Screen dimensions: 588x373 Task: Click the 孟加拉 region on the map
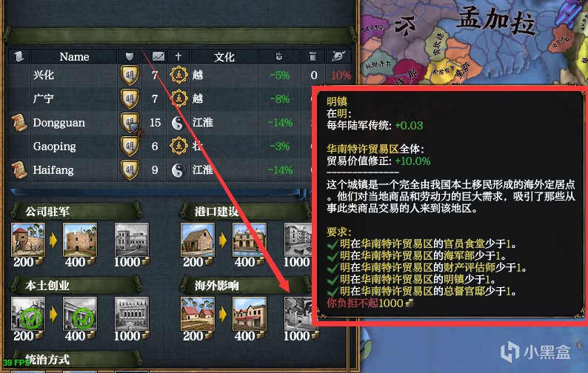tap(495, 21)
